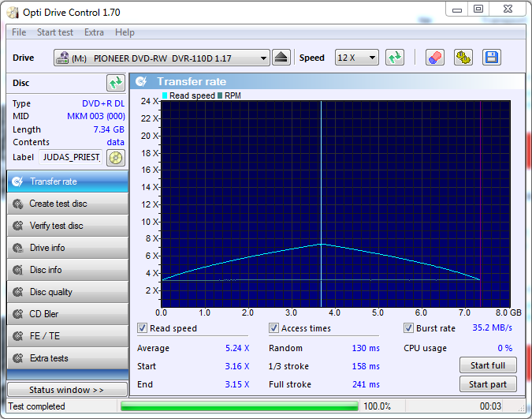The width and height of the screenshot is (532, 419).
Task: Expand the Drive selection dropdown
Action: (x=263, y=58)
